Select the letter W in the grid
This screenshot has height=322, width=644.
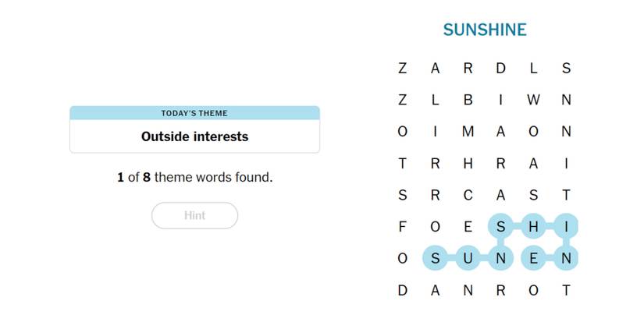click(x=533, y=100)
